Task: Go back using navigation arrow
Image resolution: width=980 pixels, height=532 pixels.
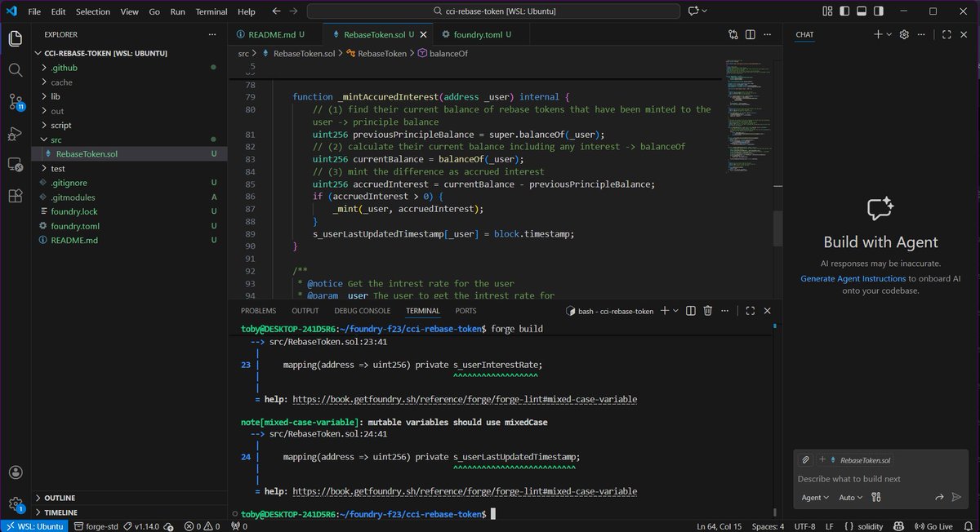Action: [x=275, y=11]
